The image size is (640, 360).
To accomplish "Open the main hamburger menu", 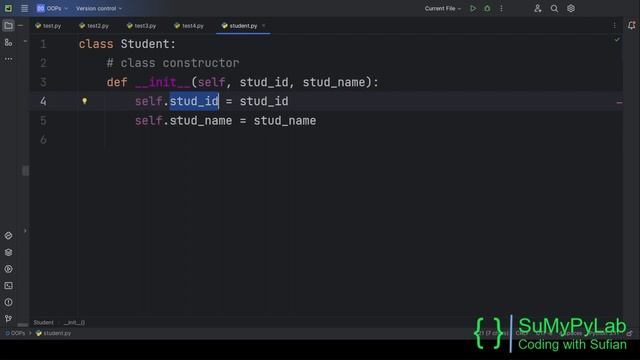I will click(x=24, y=8).
